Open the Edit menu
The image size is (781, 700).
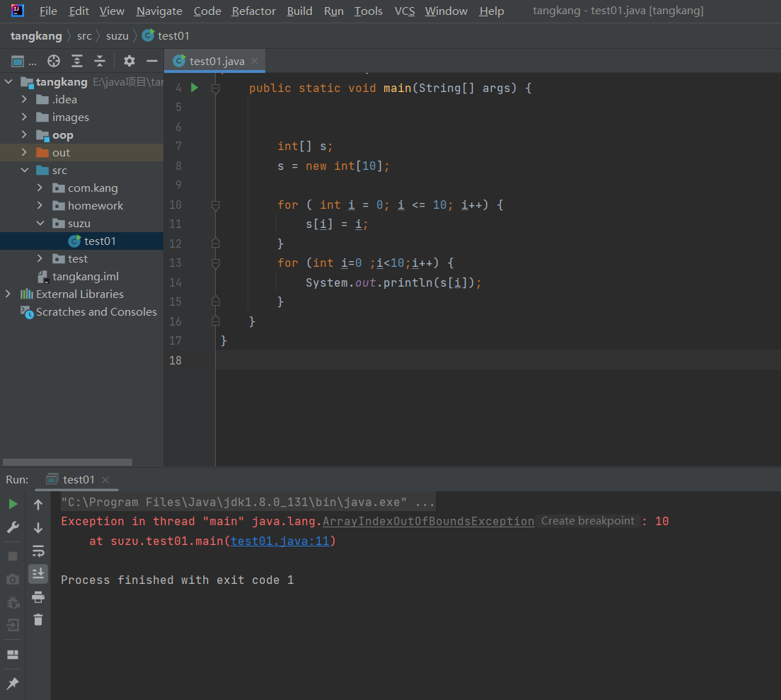[79, 11]
